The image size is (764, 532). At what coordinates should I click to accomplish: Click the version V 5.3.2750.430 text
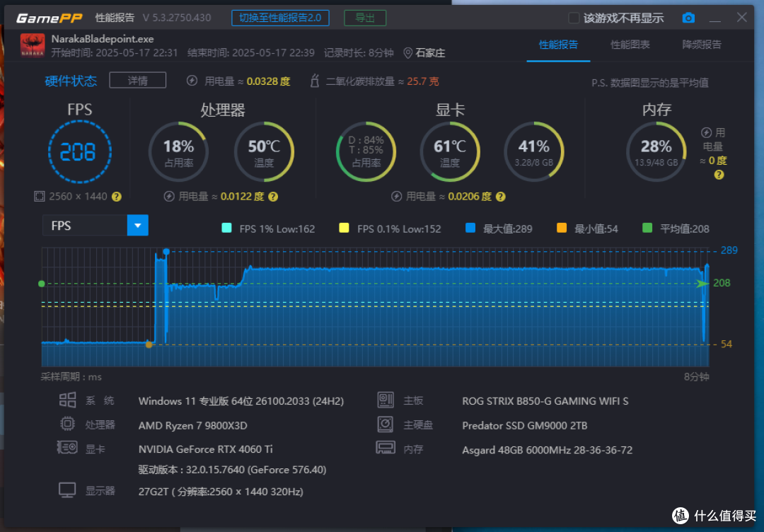pyautogui.click(x=177, y=18)
